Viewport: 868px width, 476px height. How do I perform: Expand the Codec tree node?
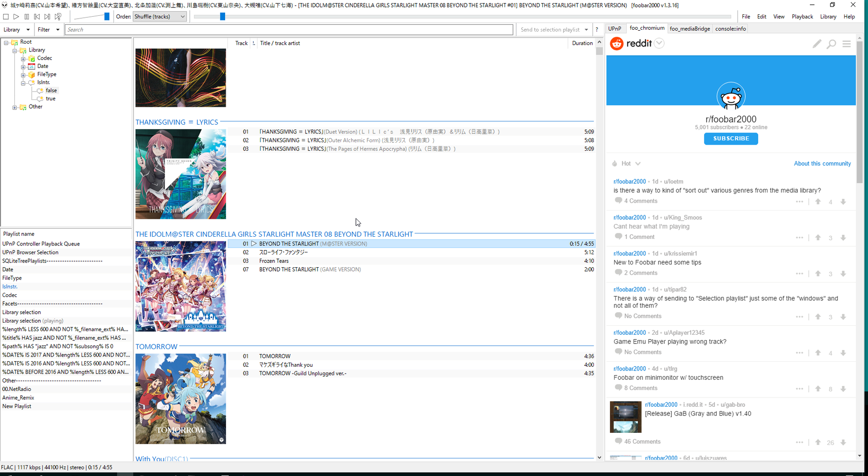point(23,59)
